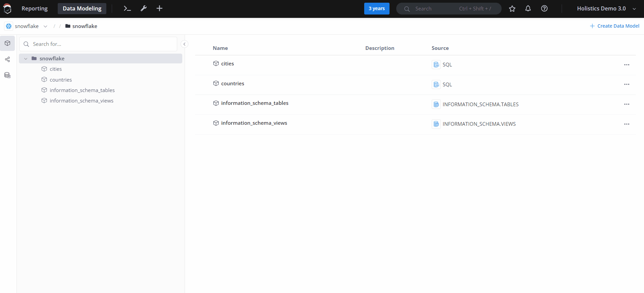The width and height of the screenshot is (644, 293).
Task: Open more options for countries row
Action: (627, 84)
